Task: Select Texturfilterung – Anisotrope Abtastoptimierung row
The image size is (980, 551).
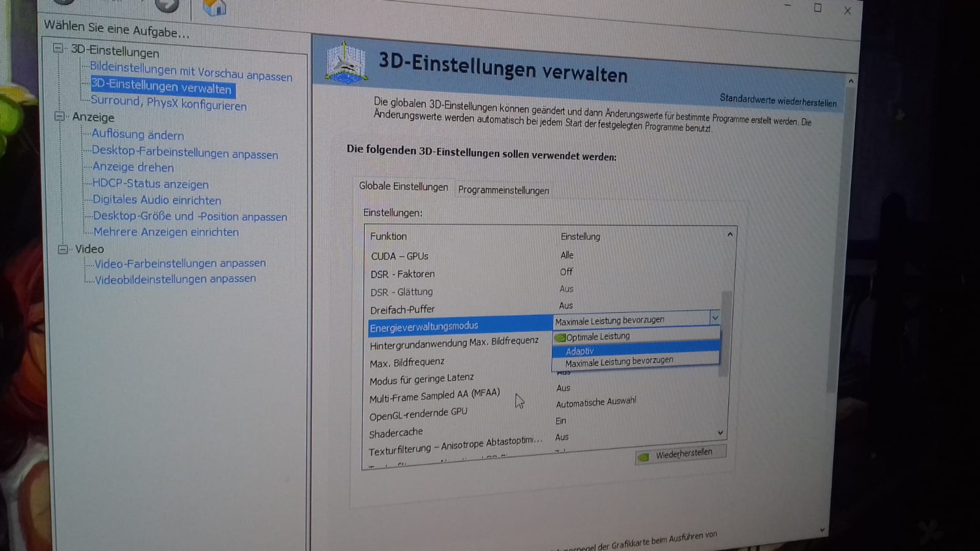Action: click(455, 446)
